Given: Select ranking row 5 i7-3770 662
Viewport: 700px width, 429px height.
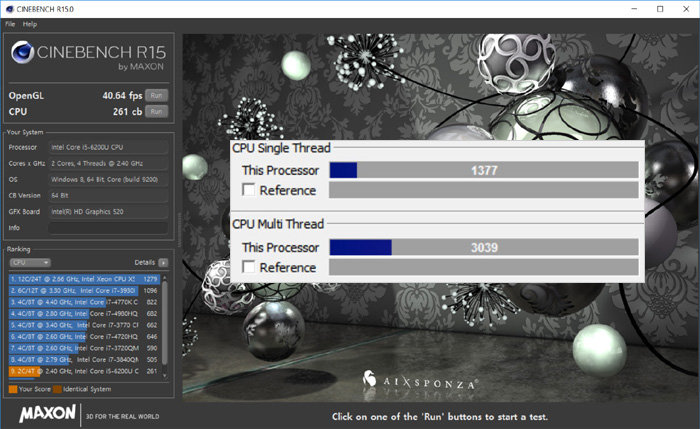Looking at the screenshot, I should click(84, 325).
